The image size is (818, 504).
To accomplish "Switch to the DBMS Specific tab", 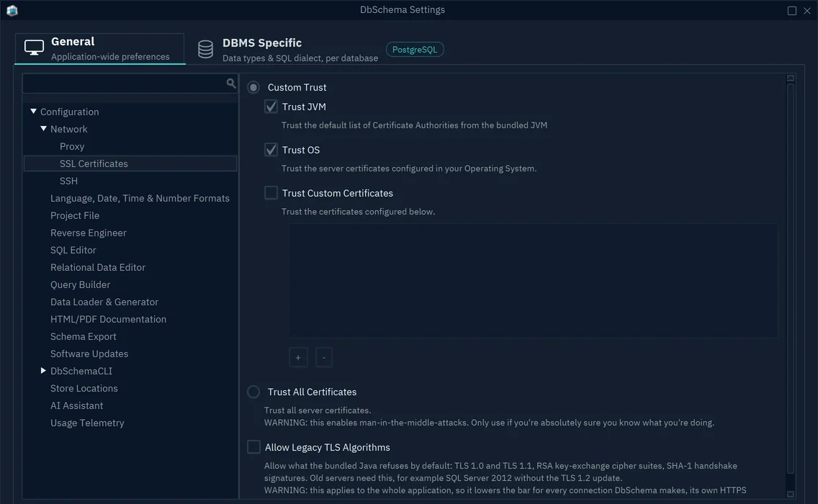I will 287,50.
